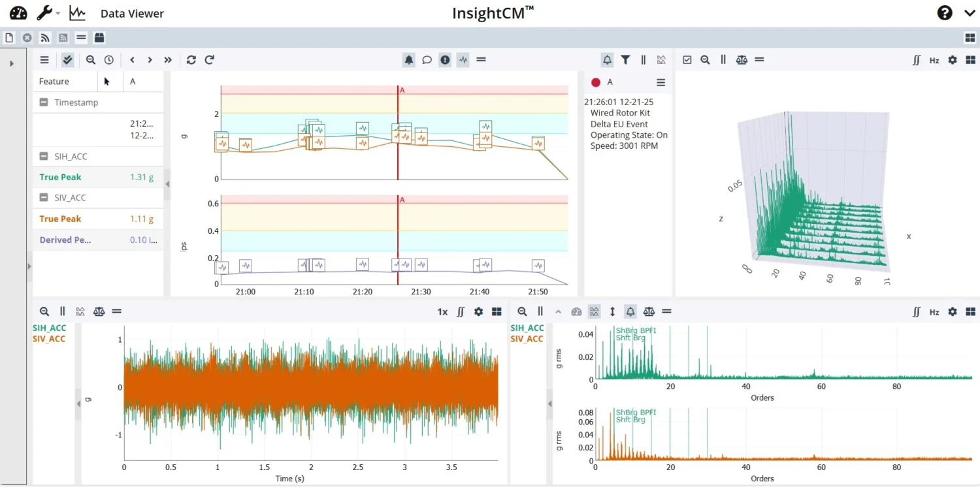
Task: Click the filter funnel icon
Action: [x=625, y=60]
